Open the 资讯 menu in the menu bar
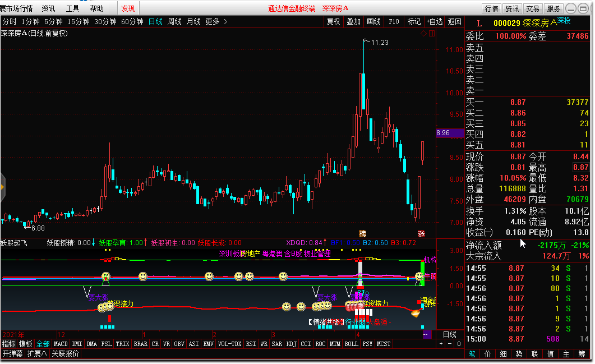Viewport: 595px width, 364px height. 48,8
